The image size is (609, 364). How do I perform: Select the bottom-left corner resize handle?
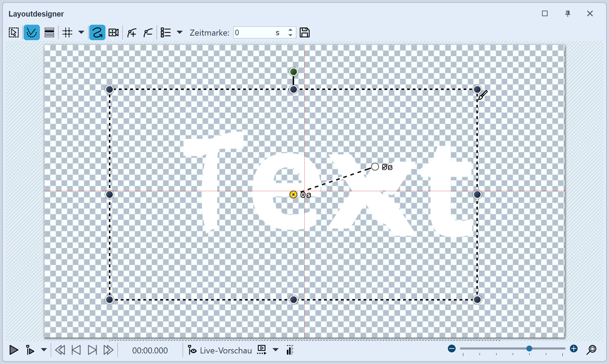110,300
